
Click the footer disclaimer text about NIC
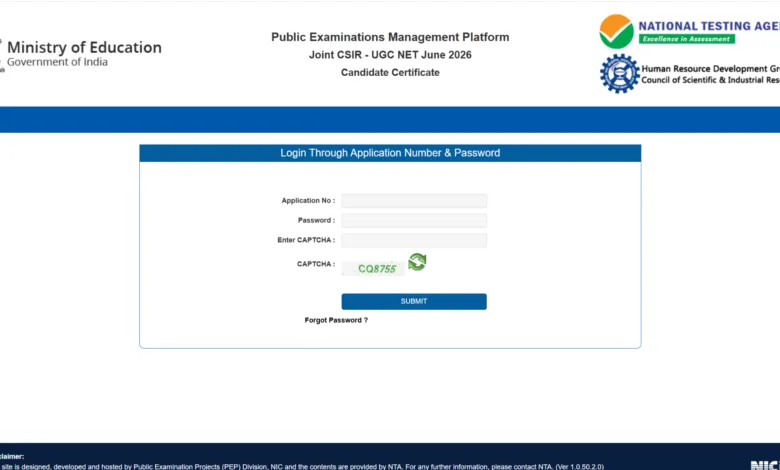tap(302, 467)
